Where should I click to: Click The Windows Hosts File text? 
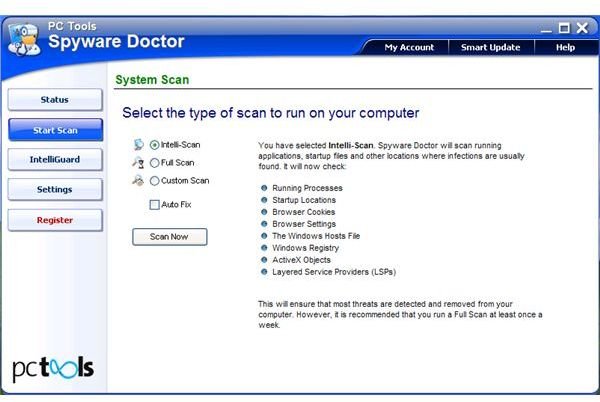316,236
